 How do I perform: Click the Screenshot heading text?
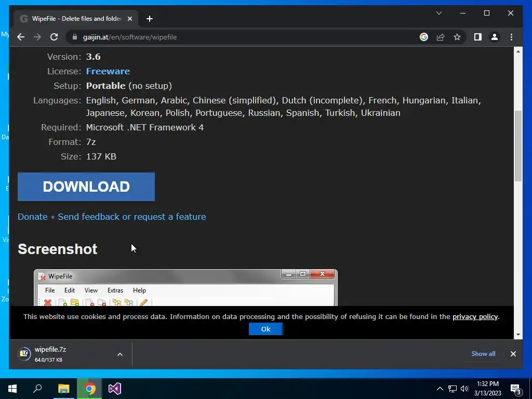58,249
